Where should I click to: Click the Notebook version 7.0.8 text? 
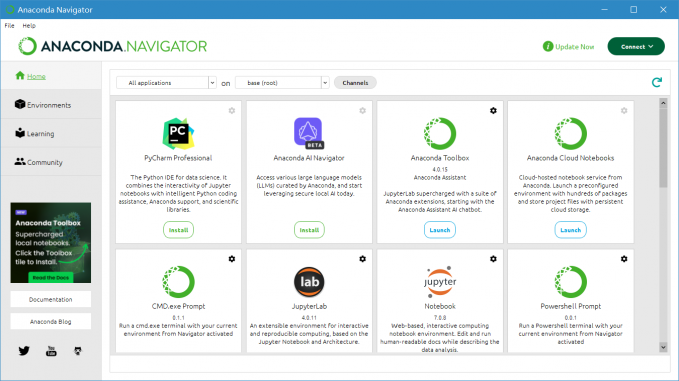440,317
